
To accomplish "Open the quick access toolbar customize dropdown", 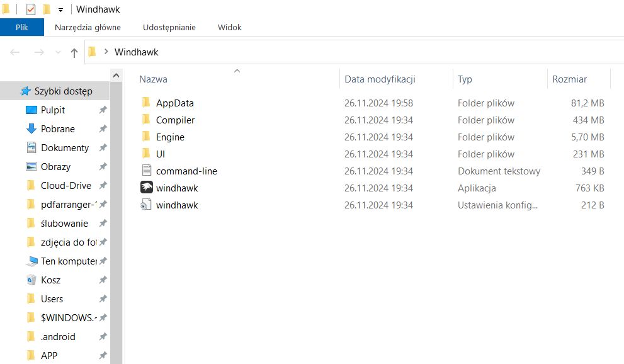I will (60, 9).
